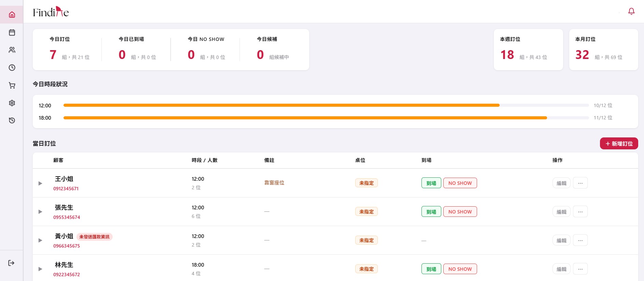
Task: Click the Findine logo
Action: [x=51, y=12]
